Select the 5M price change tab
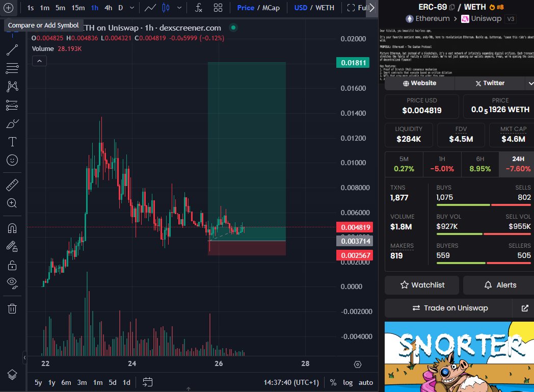 tap(404, 164)
